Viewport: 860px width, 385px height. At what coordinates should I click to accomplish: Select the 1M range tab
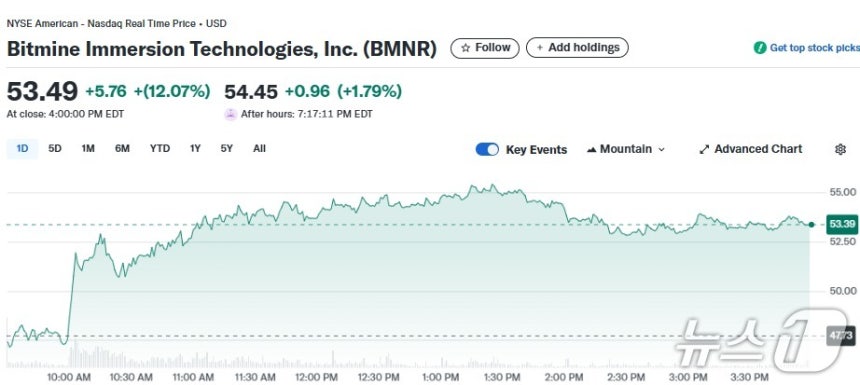pyautogui.click(x=88, y=149)
